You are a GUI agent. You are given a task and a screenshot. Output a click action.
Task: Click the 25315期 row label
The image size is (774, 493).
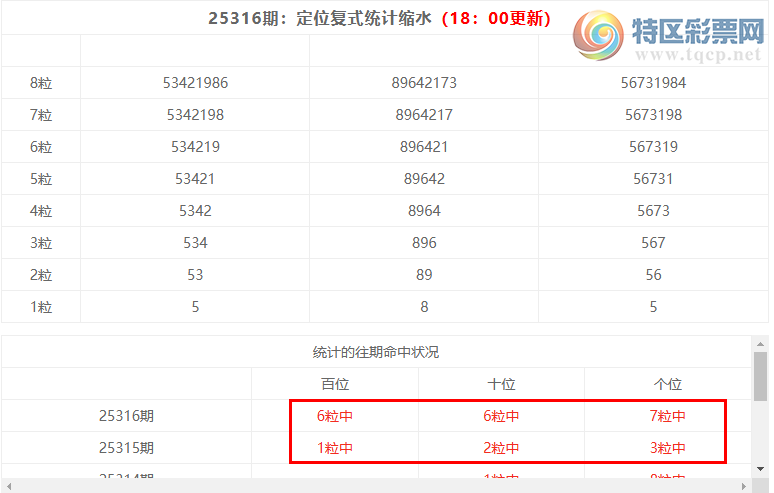[x=126, y=448]
